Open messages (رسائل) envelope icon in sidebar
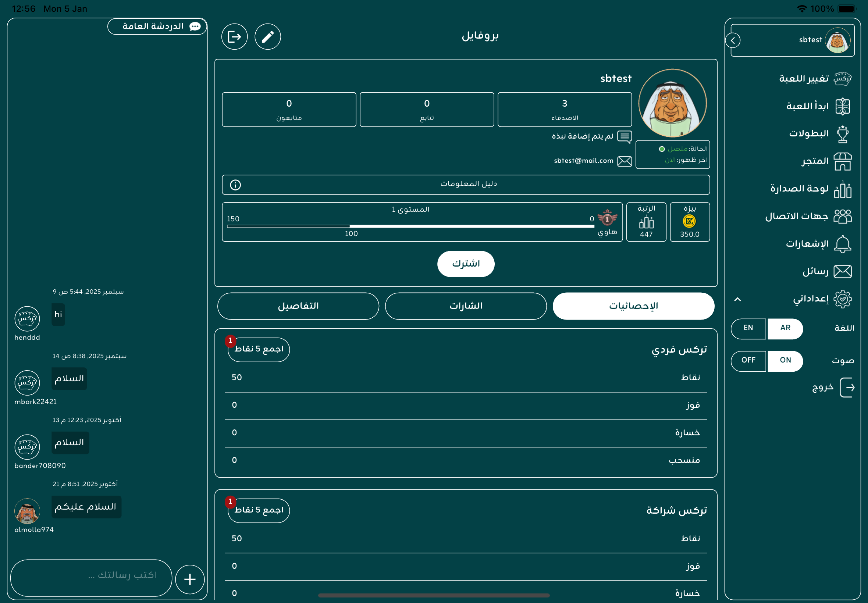Screen dimensions: 868x603 pos(842,272)
